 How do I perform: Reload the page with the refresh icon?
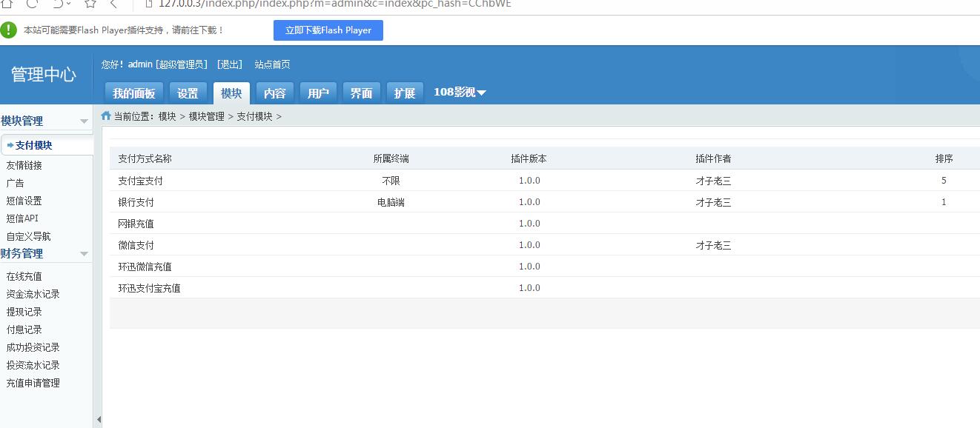click(32, 4)
